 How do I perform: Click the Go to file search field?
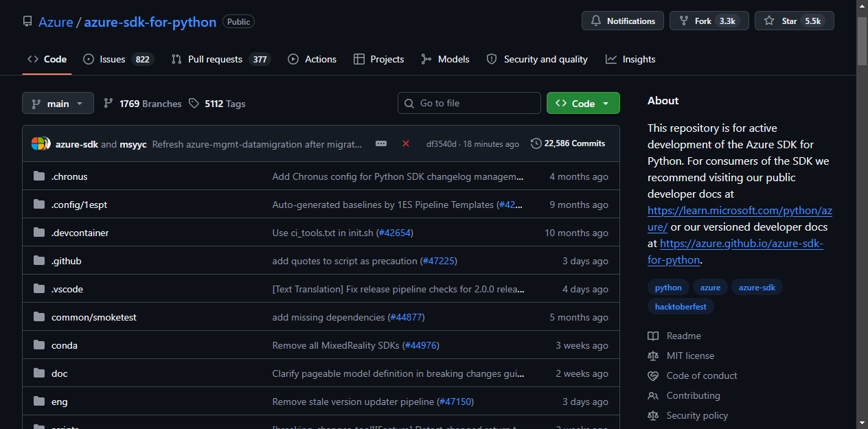click(469, 104)
